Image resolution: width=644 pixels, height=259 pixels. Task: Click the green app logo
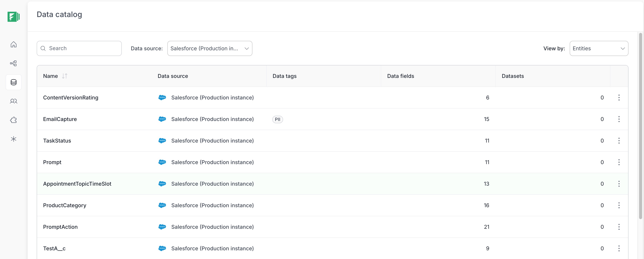pos(13,17)
